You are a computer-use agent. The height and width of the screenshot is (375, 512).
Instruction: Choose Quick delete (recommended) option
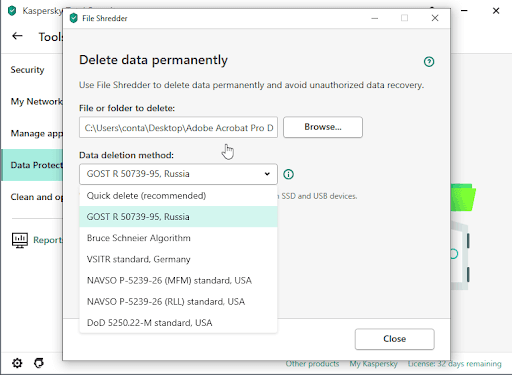[178, 196]
